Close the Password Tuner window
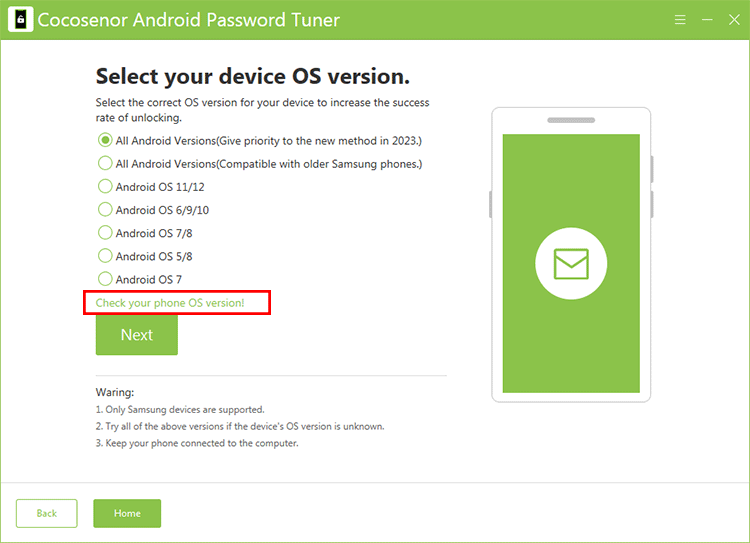 click(x=733, y=20)
